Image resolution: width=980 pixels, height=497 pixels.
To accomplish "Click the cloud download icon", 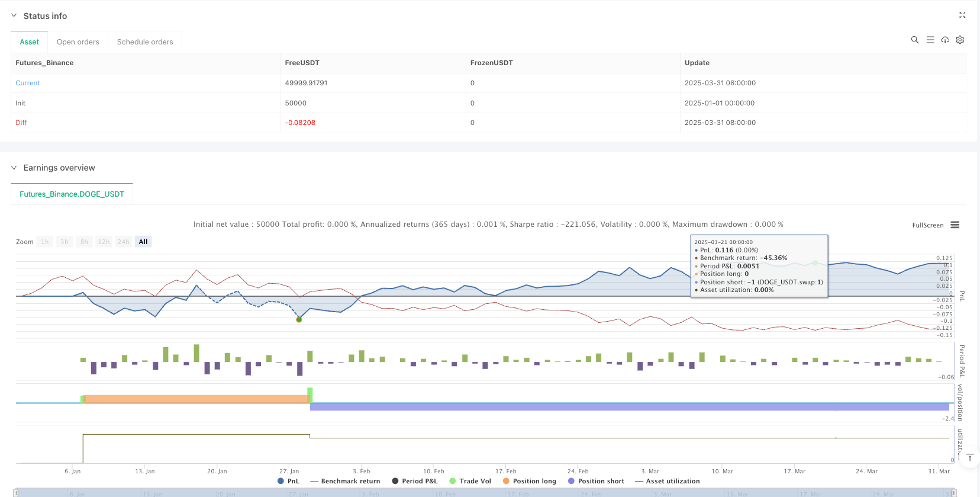I will 945,40.
